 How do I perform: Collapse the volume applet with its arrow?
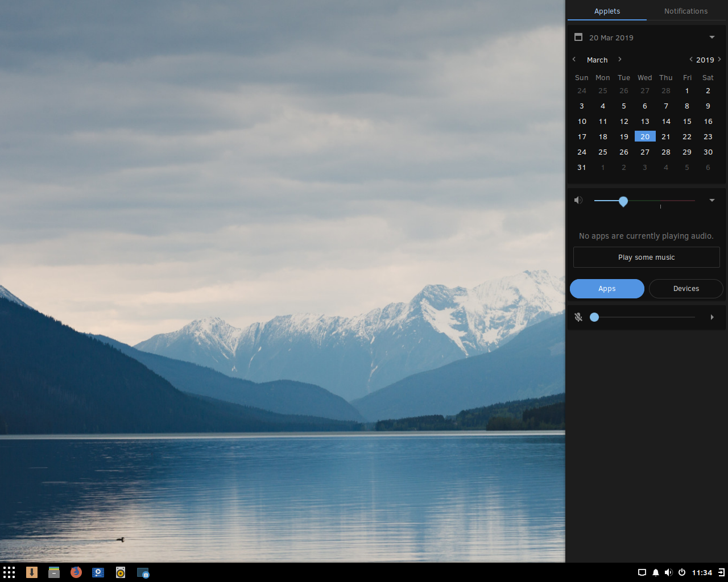coord(712,200)
